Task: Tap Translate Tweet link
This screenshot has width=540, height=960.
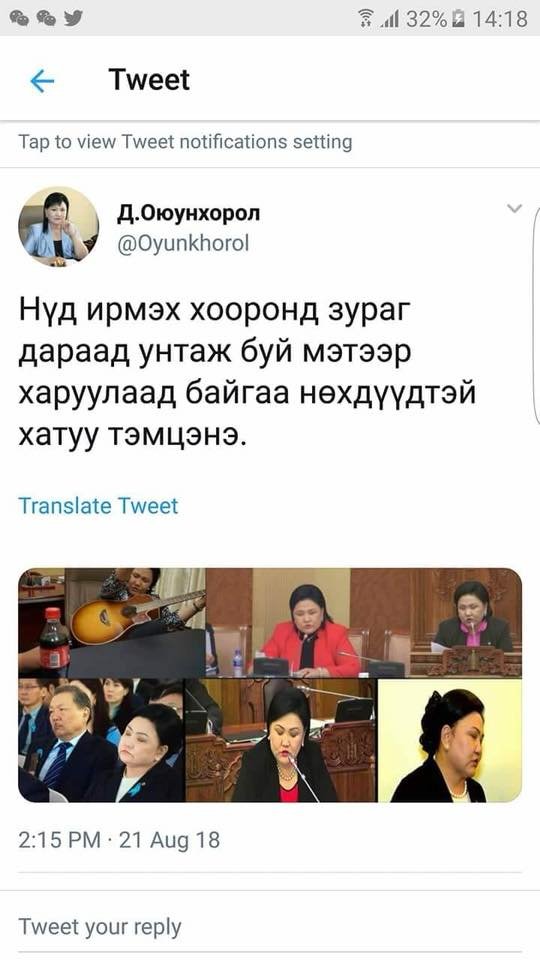Action: [98, 506]
